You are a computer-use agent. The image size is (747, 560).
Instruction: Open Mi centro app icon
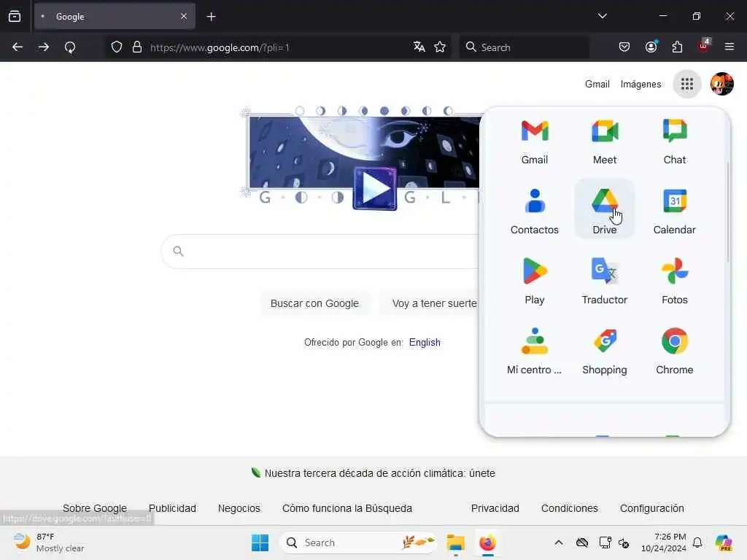click(x=535, y=352)
